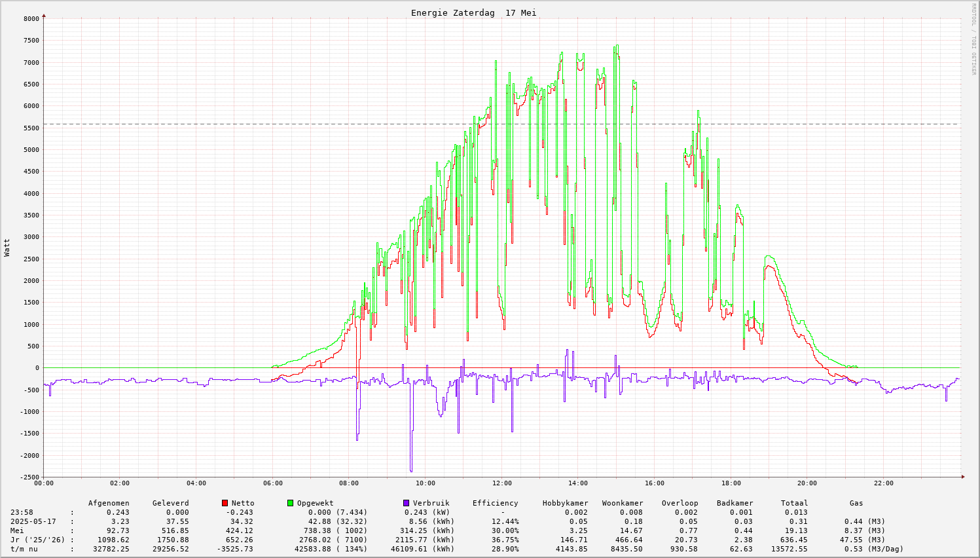Click the Geleverd column header
Image resolution: width=980 pixels, height=558 pixels.
coord(170,503)
